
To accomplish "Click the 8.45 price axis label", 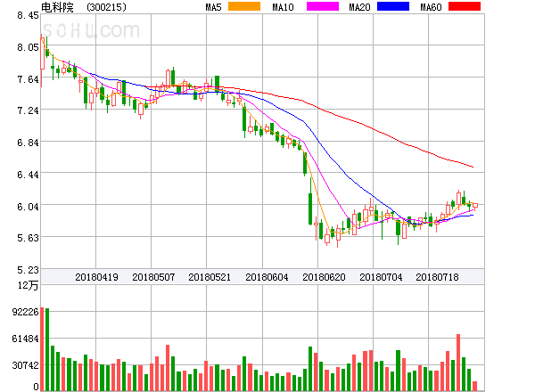I will (x=28, y=15).
